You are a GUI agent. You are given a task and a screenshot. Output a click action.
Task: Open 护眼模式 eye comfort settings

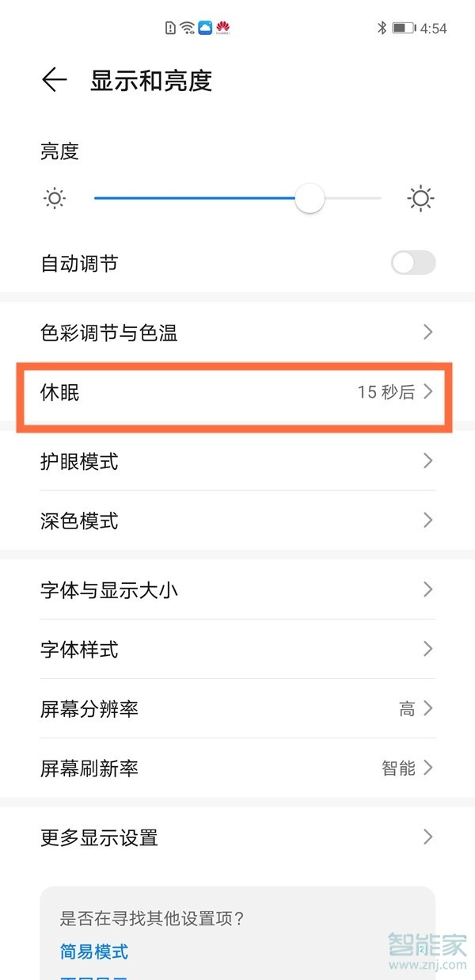237,461
